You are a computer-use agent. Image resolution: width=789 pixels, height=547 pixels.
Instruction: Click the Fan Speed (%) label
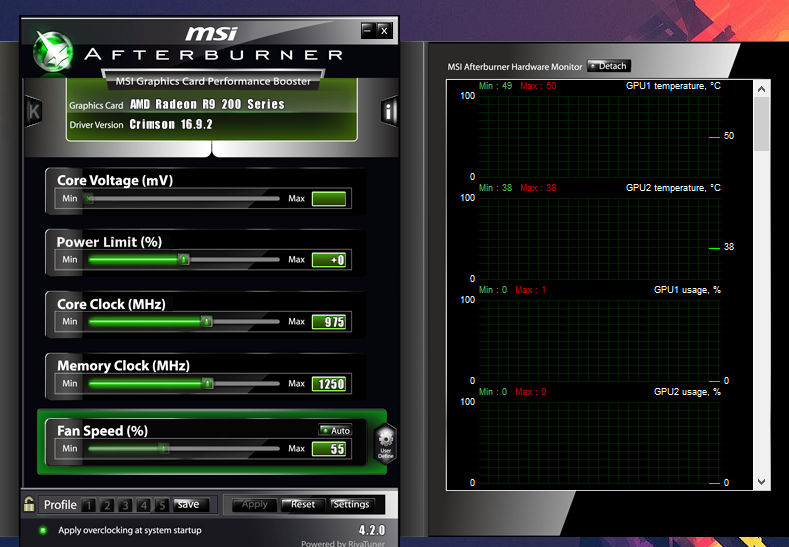[x=102, y=431]
